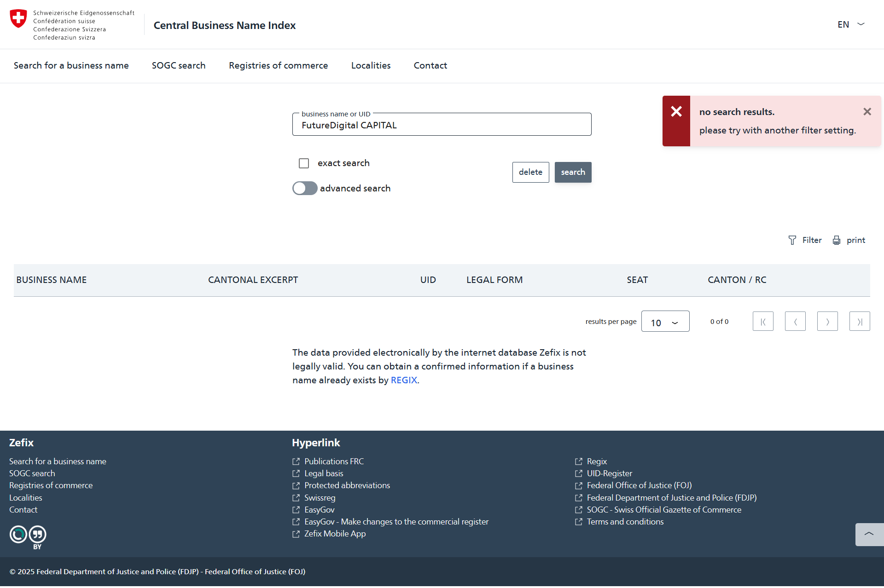Click footer SOGC search link
This screenshot has height=588, width=884.
tap(32, 473)
